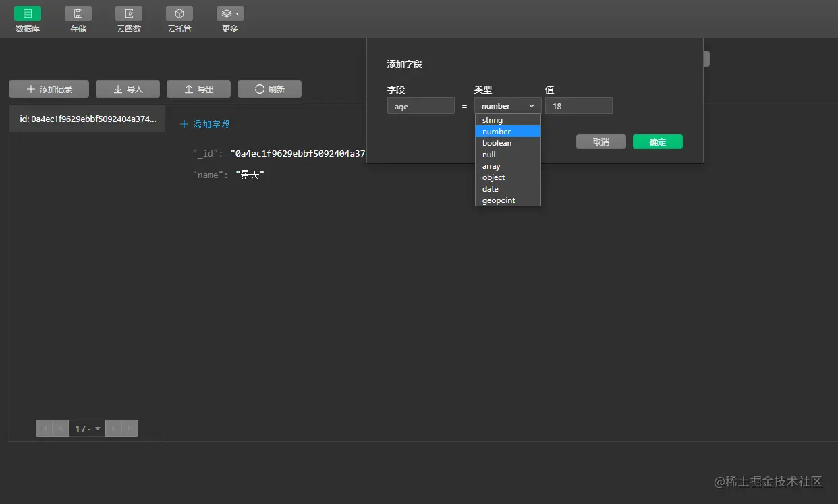The width and height of the screenshot is (838, 504).
Task: Click the "name" field value 景天
Action: [250, 175]
